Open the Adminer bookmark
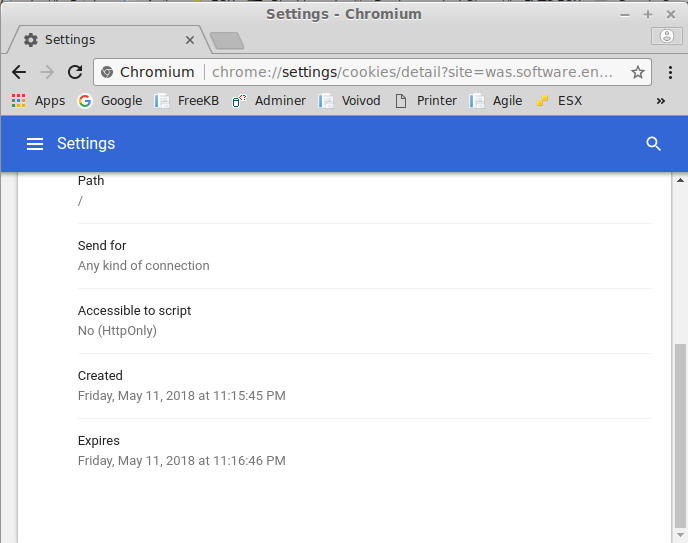The image size is (688, 543). click(269, 101)
